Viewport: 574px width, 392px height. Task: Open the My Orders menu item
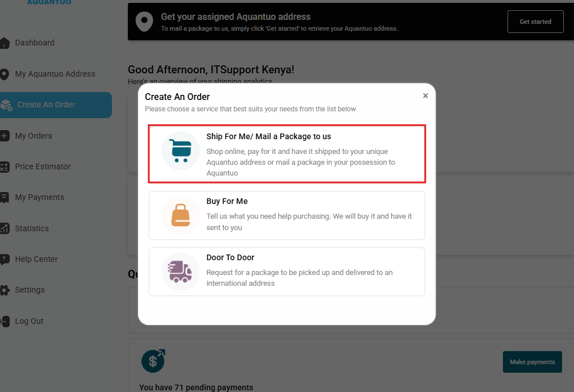(34, 136)
